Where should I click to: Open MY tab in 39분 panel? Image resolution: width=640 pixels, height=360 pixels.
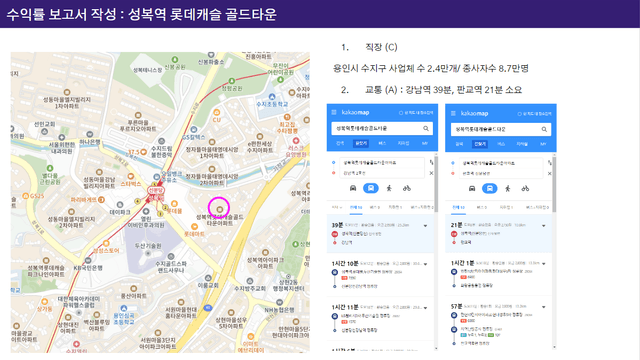425,143
